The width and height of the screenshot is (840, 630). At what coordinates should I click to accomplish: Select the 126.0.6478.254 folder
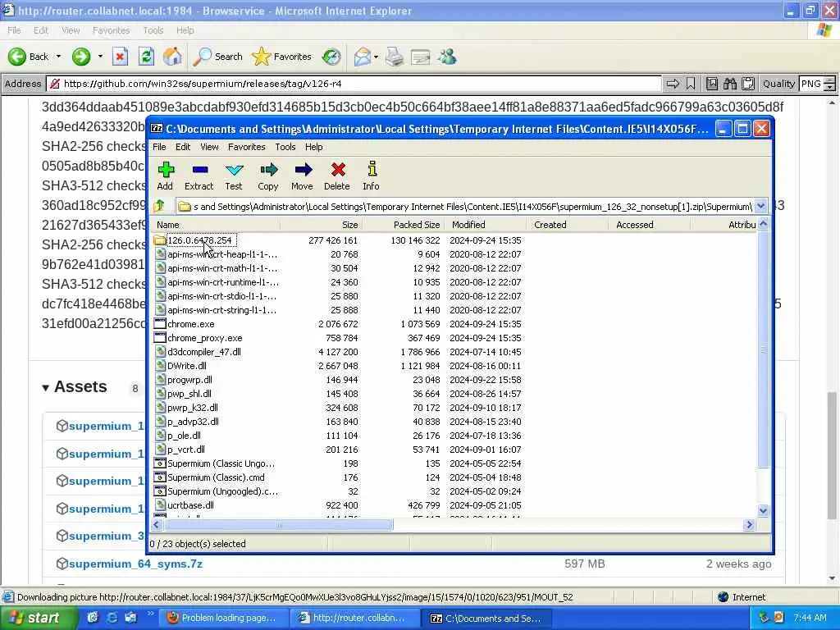(199, 240)
